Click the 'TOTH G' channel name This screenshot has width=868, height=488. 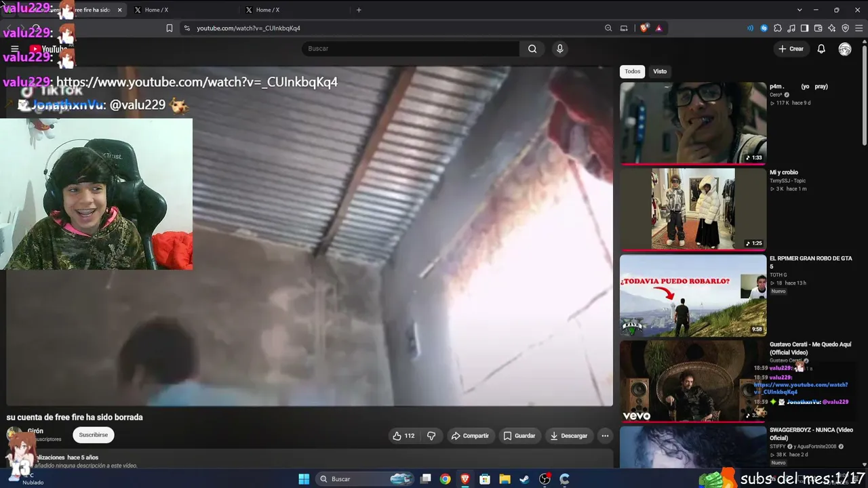coord(778,274)
